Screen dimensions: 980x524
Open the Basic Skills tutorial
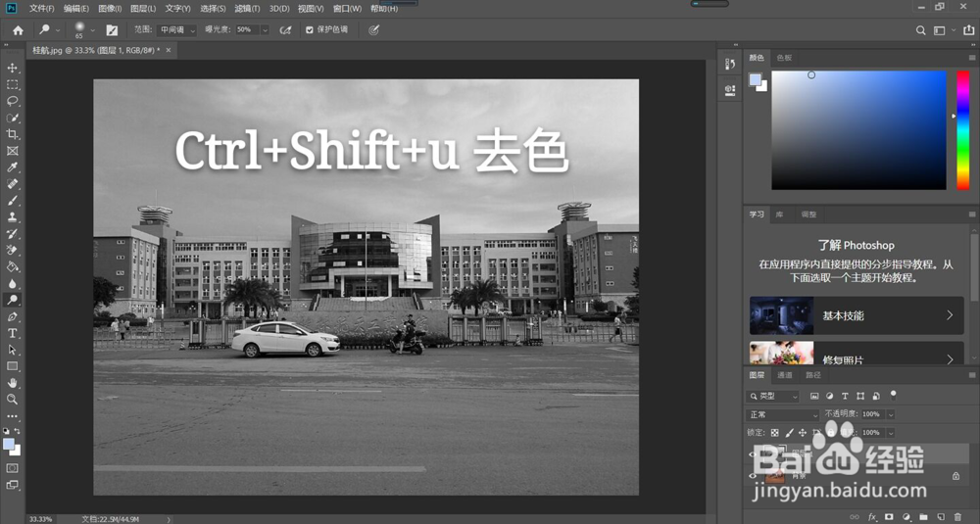[857, 315]
